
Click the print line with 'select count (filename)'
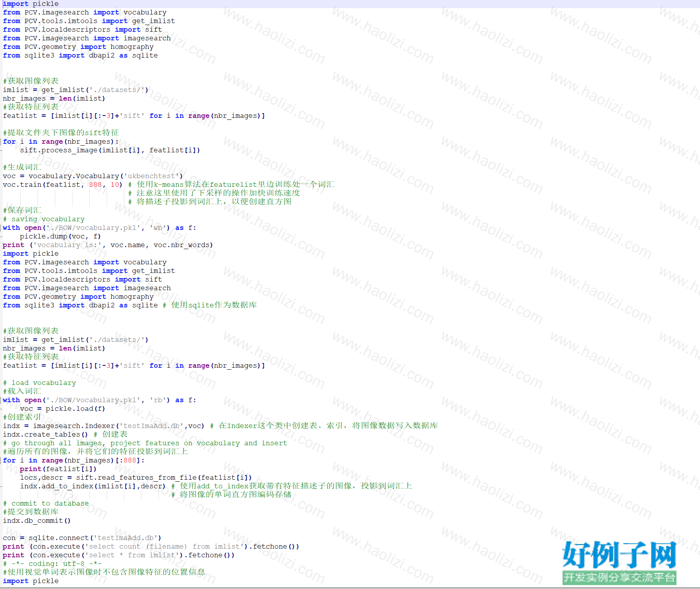[151, 546]
